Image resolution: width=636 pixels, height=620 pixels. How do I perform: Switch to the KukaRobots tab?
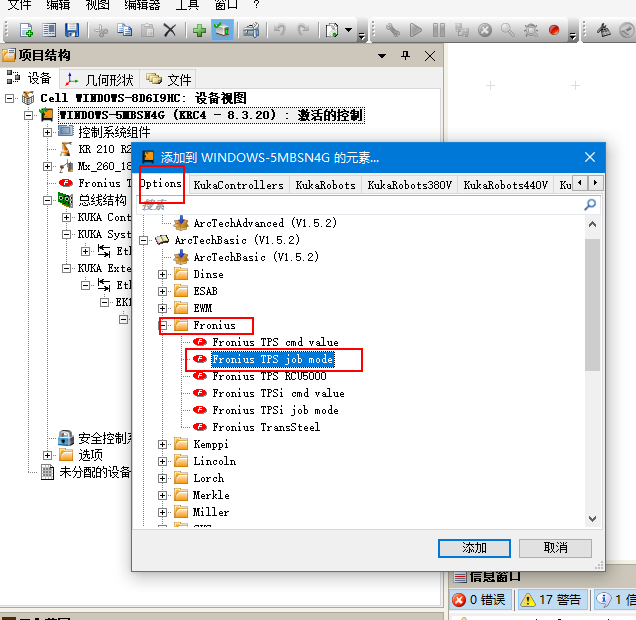coord(325,185)
